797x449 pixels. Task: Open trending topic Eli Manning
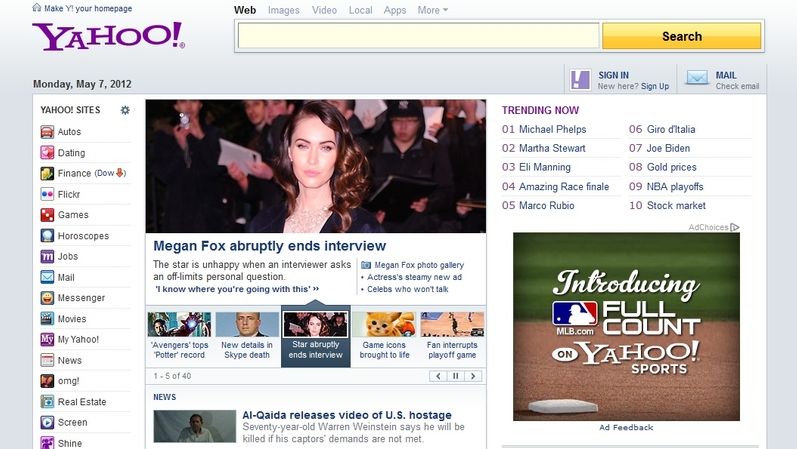545,167
